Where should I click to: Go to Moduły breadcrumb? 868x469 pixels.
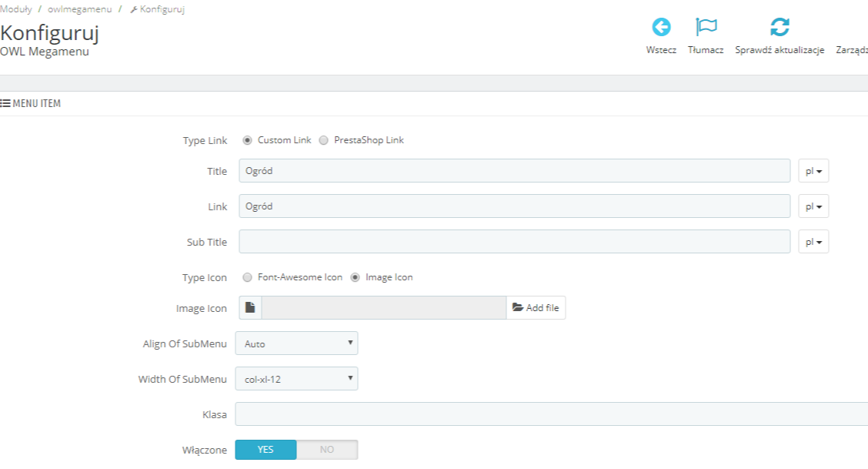[x=16, y=9]
